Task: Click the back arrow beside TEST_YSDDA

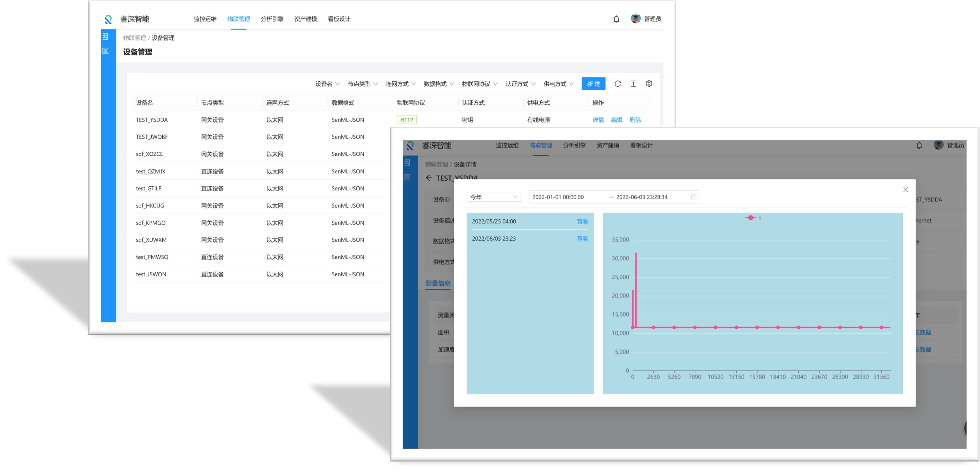Action: (x=429, y=178)
